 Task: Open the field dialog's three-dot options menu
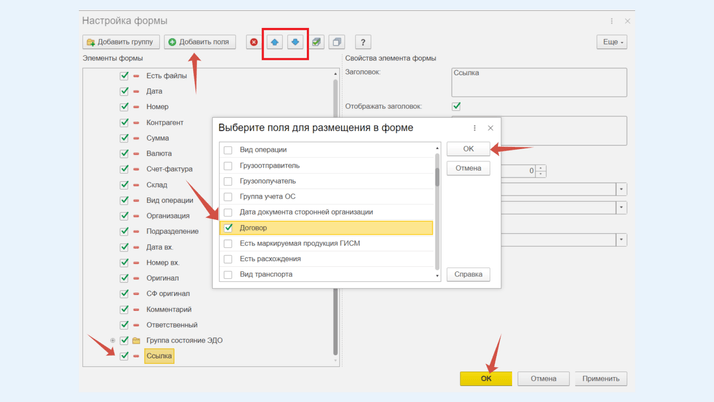[x=475, y=128]
